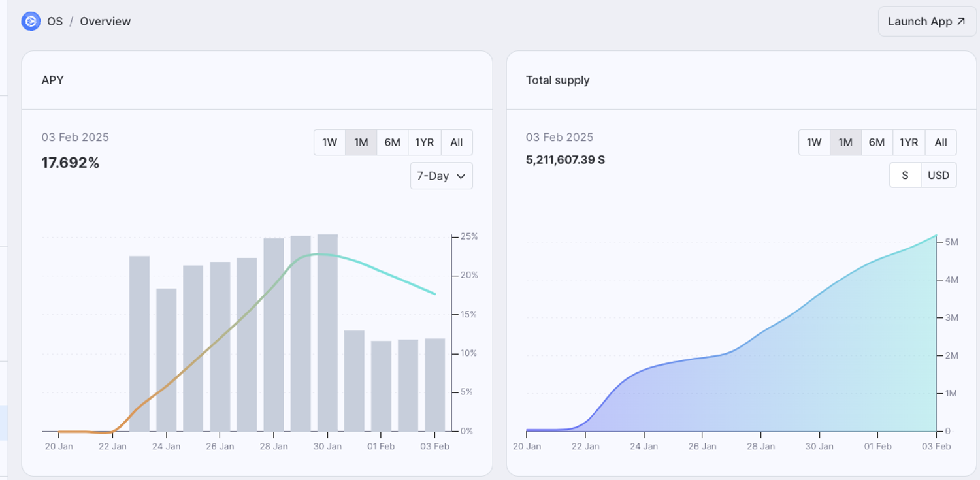Select 6M range on APY chart

(x=392, y=142)
